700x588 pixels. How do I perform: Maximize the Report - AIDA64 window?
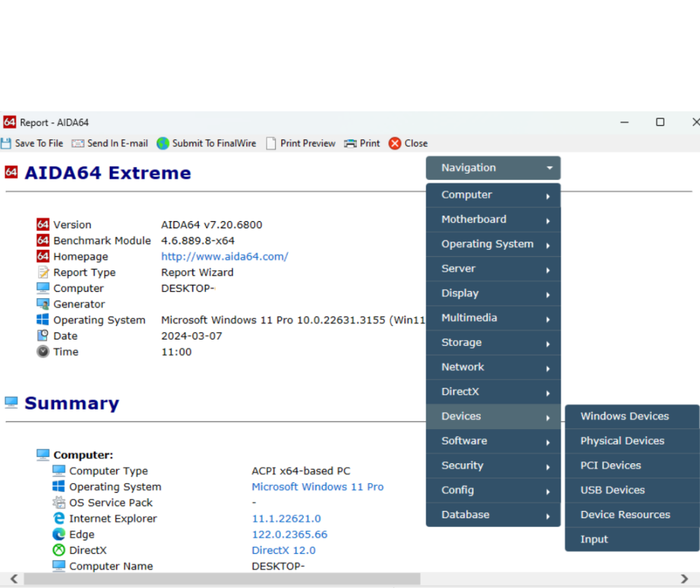[x=660, y=122]
